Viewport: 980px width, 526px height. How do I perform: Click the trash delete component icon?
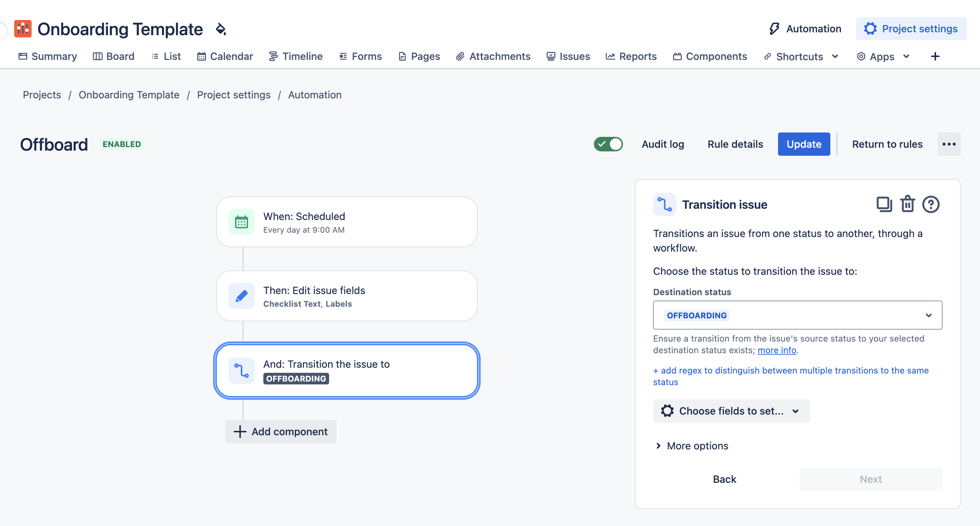pos(907,204)
